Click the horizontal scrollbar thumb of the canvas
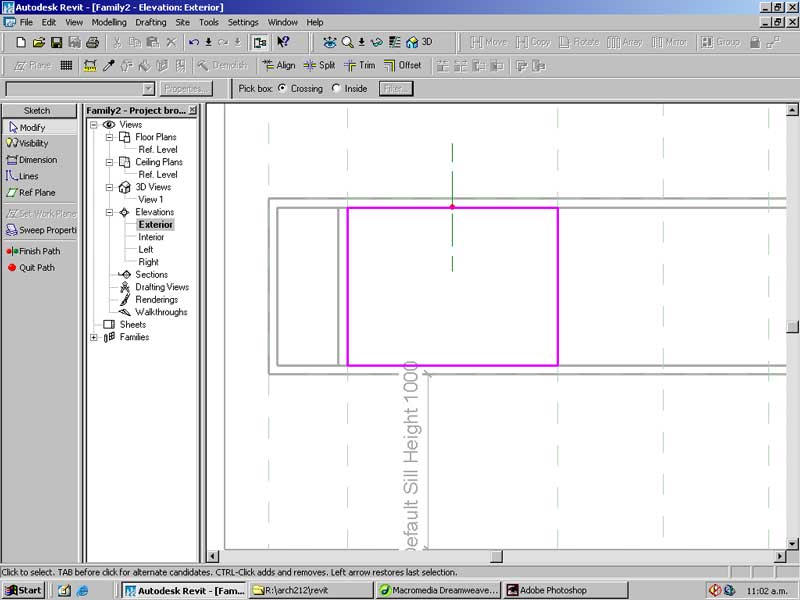Screen dimensions: 800x600 coord(496,556)
